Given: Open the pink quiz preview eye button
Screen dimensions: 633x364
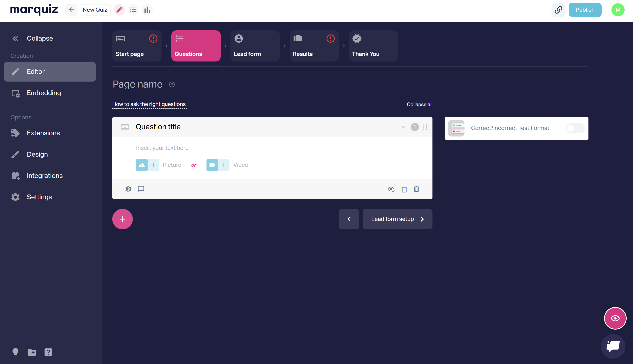Looking at the screenshot, I should pos(615,318).
